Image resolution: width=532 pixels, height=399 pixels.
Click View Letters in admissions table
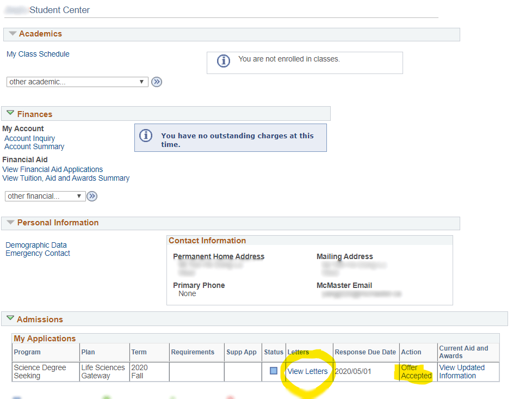click(307, 371)
